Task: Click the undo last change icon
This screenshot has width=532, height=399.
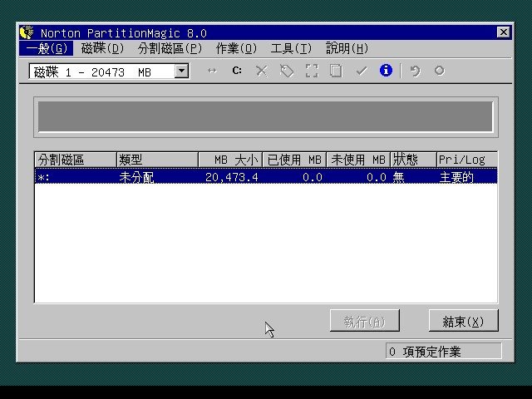Action: point(415,71)
